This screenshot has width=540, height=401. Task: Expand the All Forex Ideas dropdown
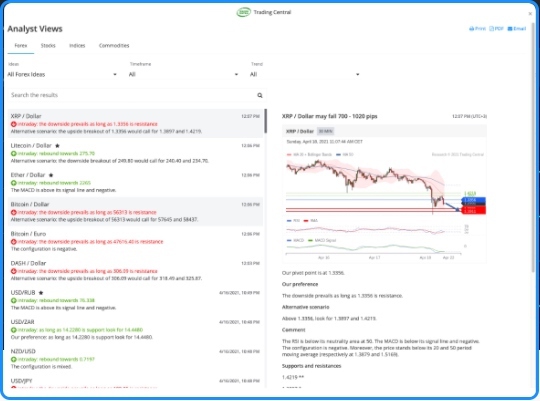pyautogui.click(x=62, y=74)
